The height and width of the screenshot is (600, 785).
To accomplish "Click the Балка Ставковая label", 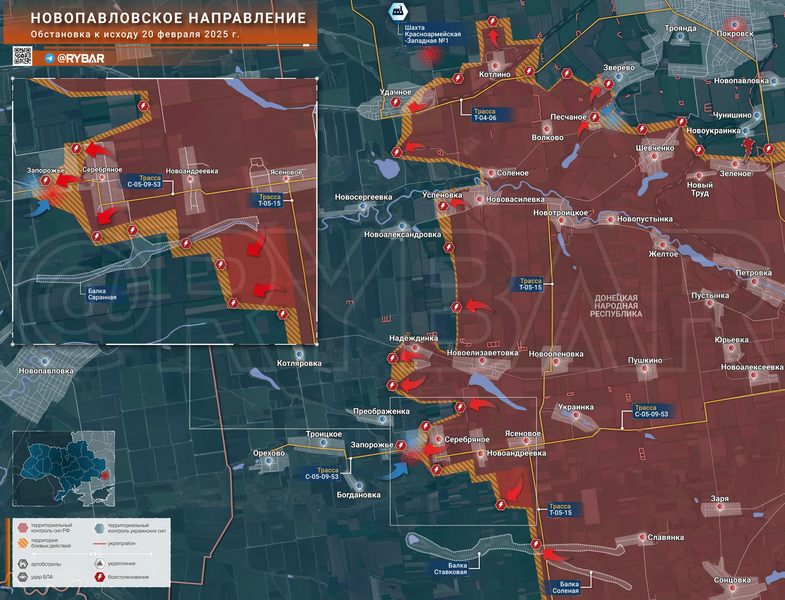I will (x=449, y=569).
